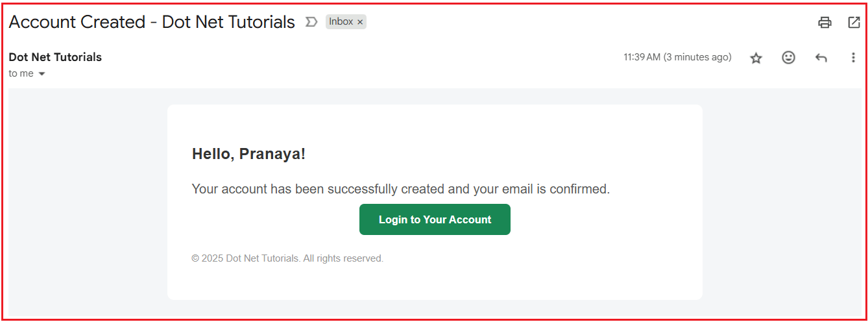Screen dimensions: 868x322
Task: Add an emoji reaction to the email
Action: click(x=788, y=58)
